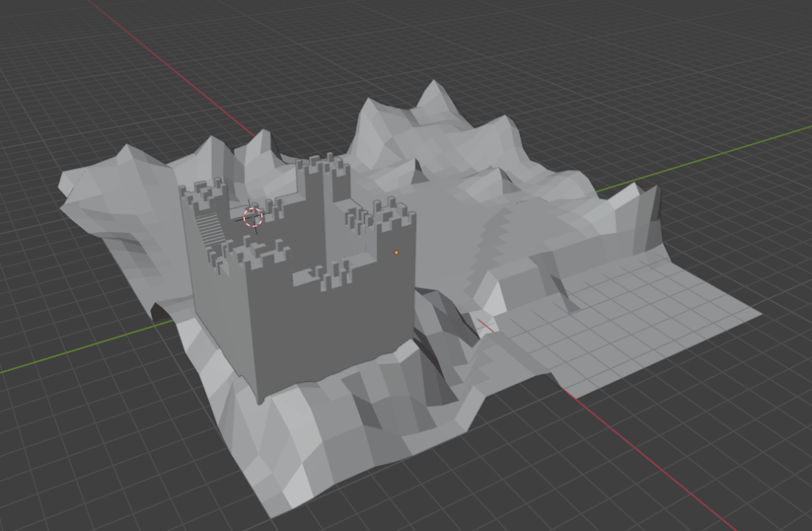812x531 pixels.
Task: Click the orange object origin dot
Action: pyautogui.click(x=398, y=253)
